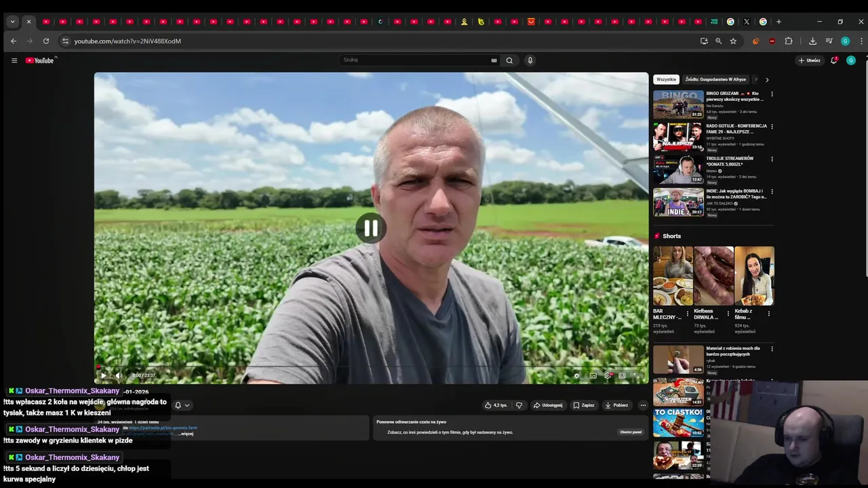This screenshot has height=488, width=868.
Task: Download video with the Pobierz button
Action: [616, 405]
